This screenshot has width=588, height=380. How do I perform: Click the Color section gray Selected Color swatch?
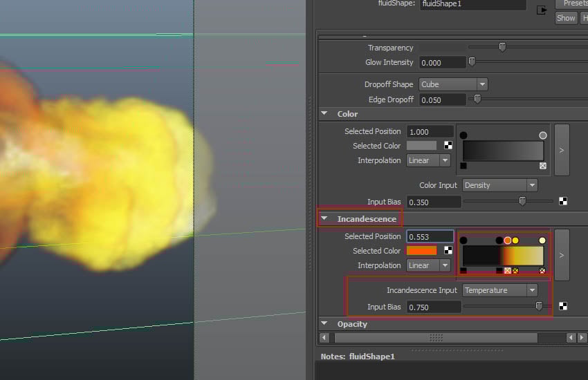click(x=421, y=146)
